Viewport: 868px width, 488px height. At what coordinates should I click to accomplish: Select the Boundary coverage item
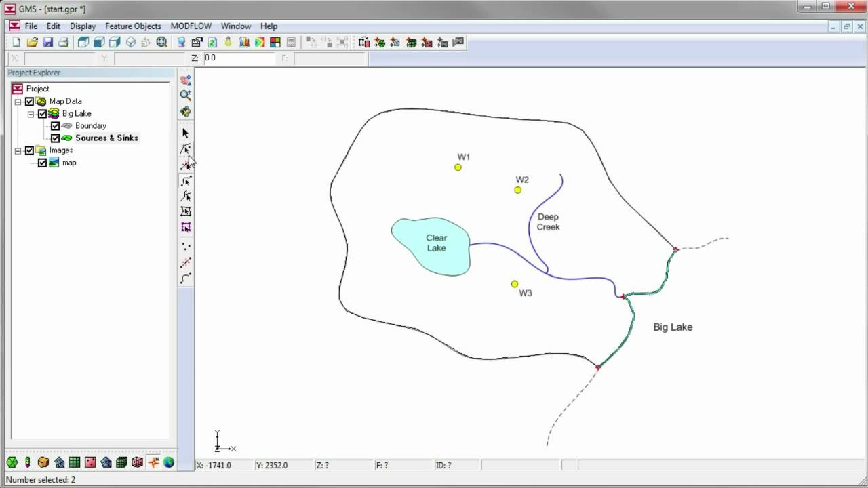[x=91, y=125]
